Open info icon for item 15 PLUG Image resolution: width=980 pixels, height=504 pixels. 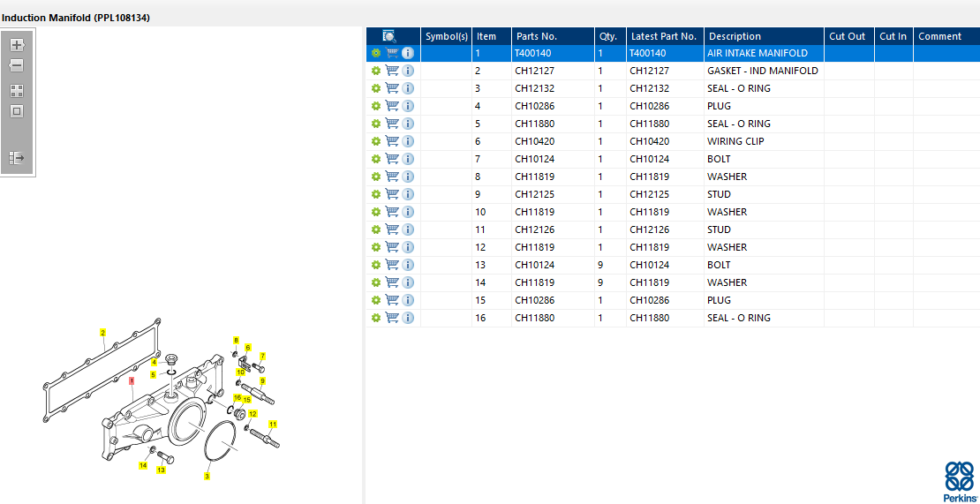pos(408,300)
